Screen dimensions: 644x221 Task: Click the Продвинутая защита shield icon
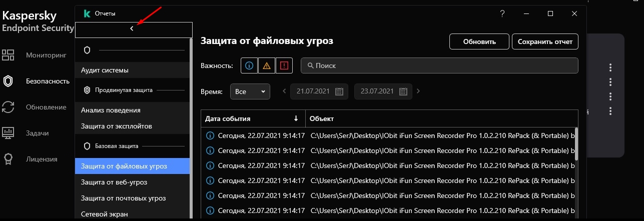coord(87,90)
